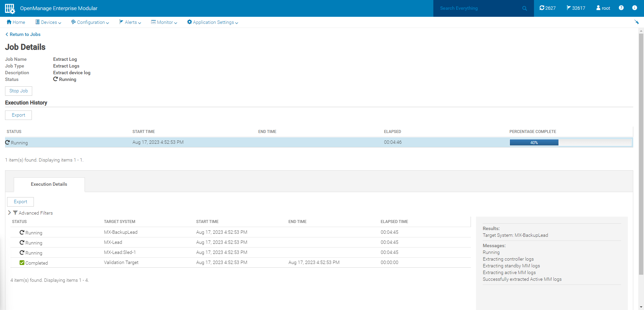Image resolution: width=644 pixels, height=310 pixels.
Task: Click the green Completed check for Validation Target
Action: pyautogui.click(x=22, y=262)
